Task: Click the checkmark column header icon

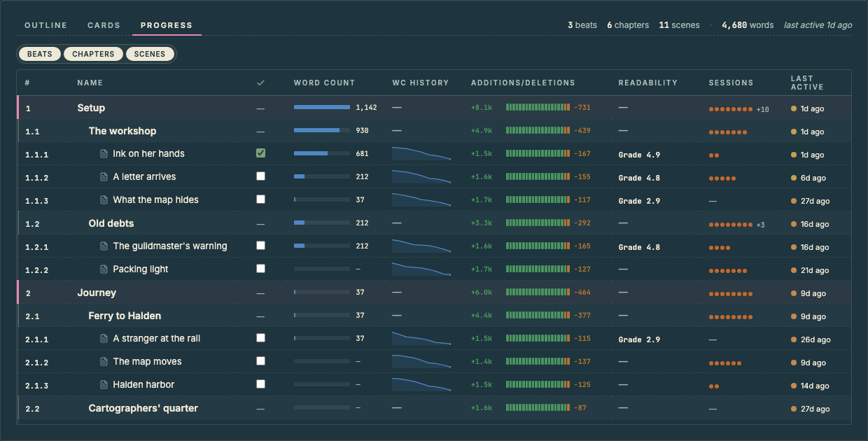Action: 261,83
